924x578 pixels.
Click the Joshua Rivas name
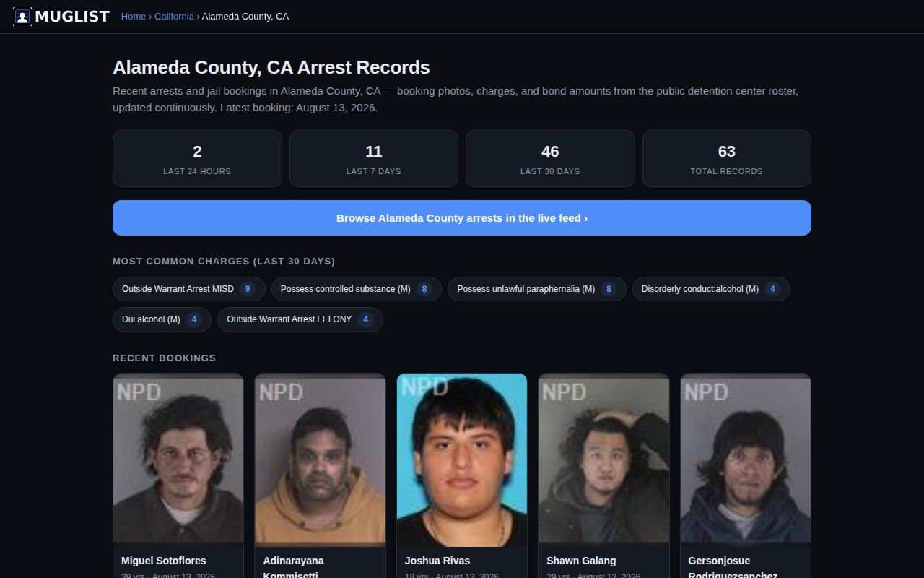coord(437,561)
